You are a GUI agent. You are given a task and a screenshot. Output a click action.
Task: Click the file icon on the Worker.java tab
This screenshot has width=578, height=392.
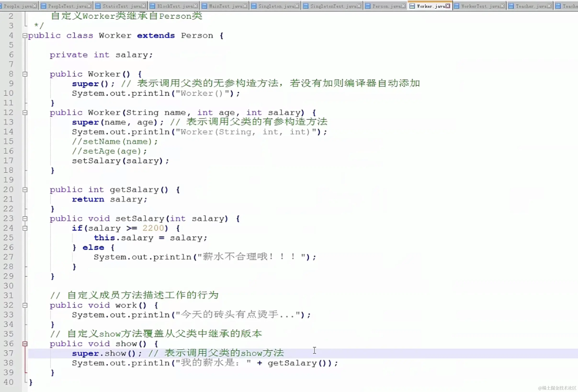(413, 6)
